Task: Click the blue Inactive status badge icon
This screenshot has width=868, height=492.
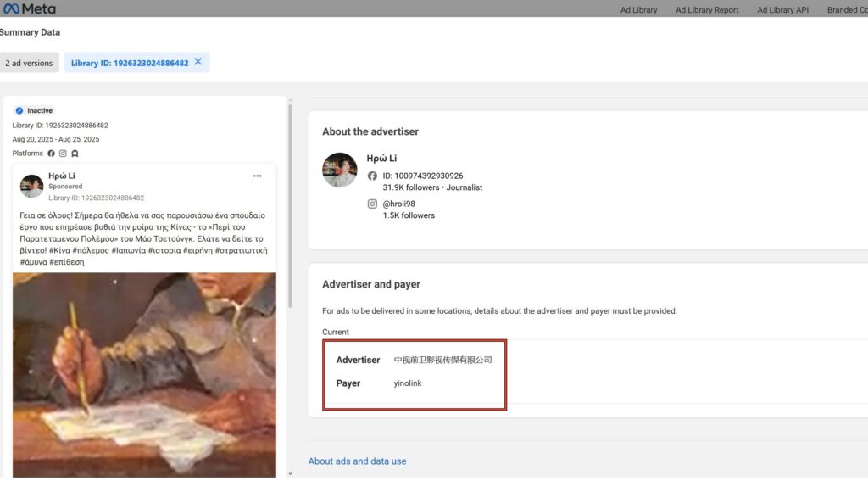Action: click(x=19, y=111)
